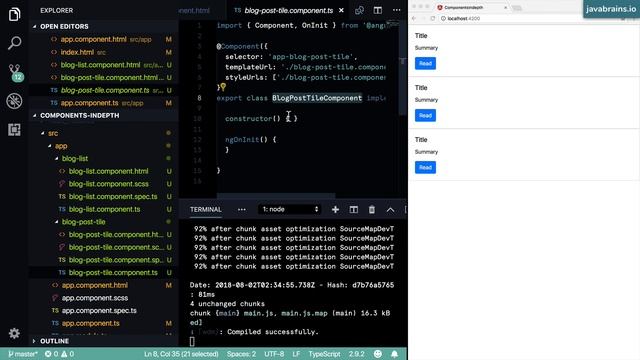Click the lightbulb code action icon

[x=223, y=87]
